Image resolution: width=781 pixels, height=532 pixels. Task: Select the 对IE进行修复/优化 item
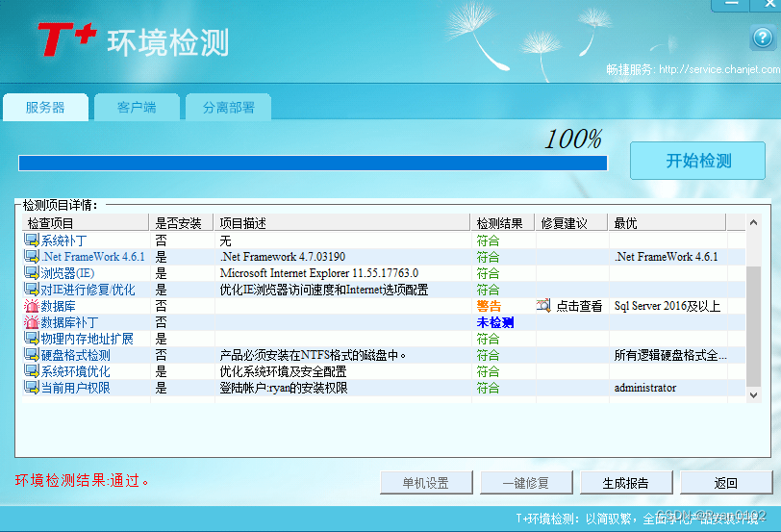coord(88,290)
